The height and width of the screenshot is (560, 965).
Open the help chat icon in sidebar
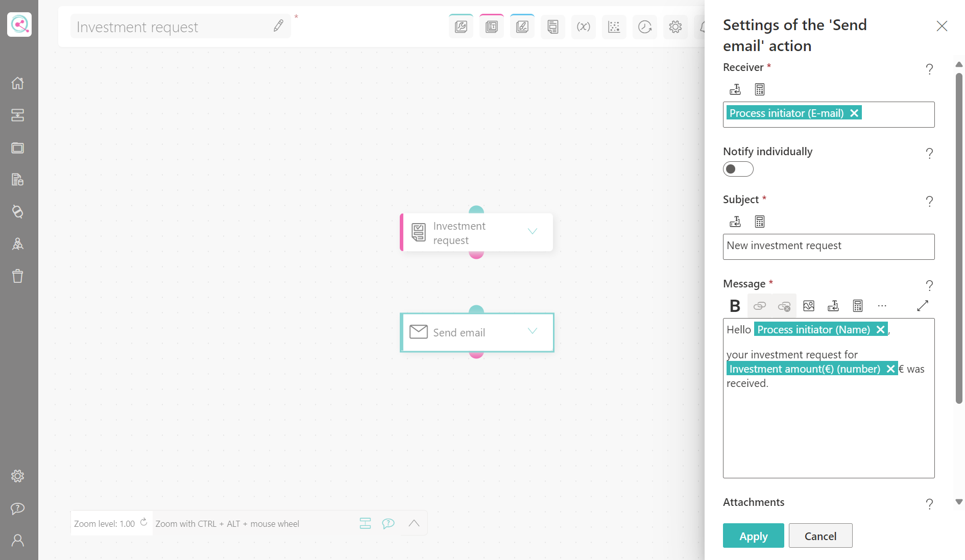pos(18,508)
